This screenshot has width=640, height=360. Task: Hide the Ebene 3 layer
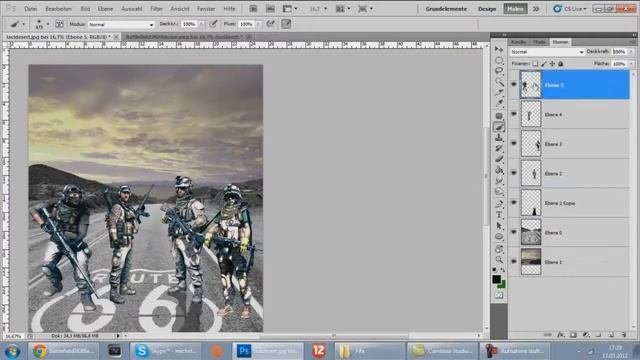513,144
